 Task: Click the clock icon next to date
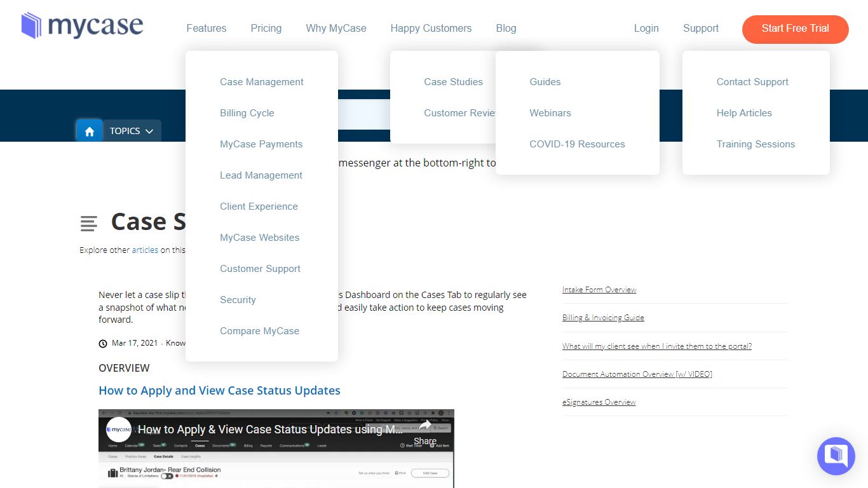pos(103,344)
